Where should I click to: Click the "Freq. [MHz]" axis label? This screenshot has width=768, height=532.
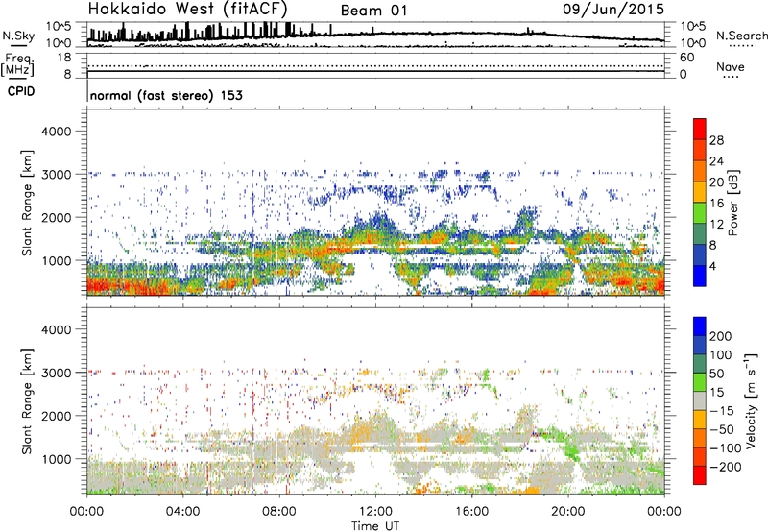pyautogui.click(x=18, y=65)
